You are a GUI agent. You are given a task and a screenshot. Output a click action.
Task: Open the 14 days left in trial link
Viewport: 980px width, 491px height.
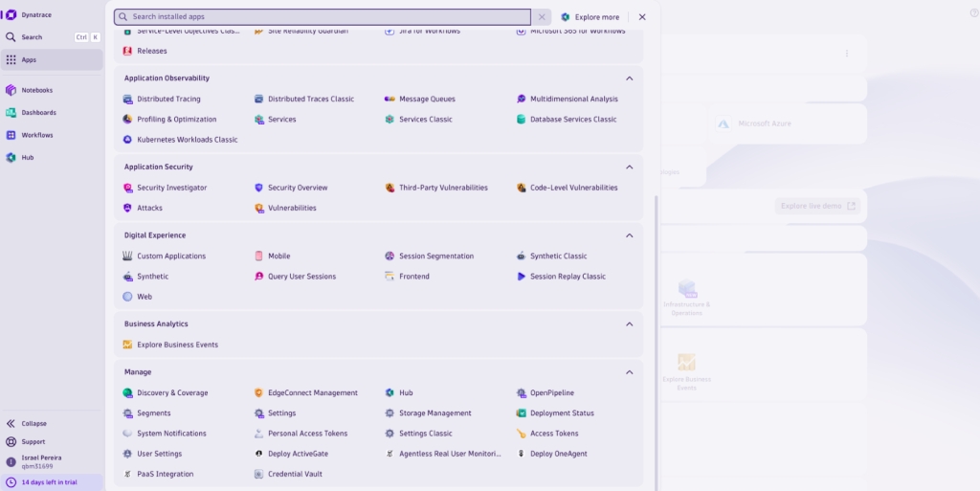48,482
